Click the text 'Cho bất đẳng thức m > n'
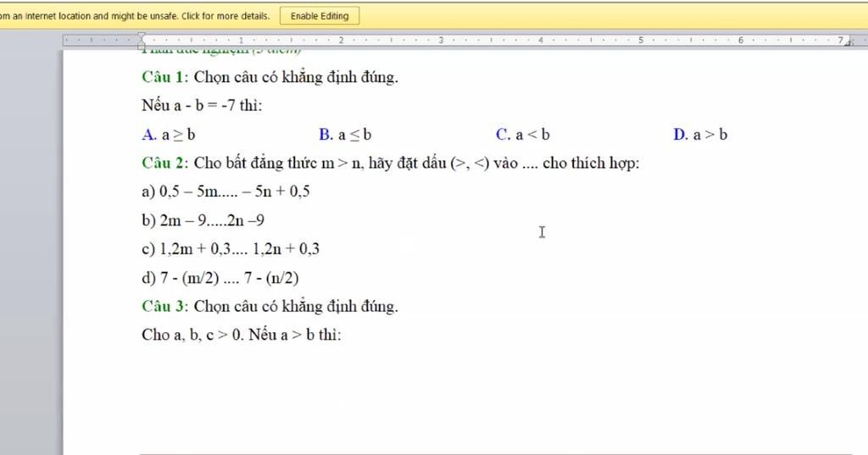This screenshot has height=455, width=868. coord(278,164)
